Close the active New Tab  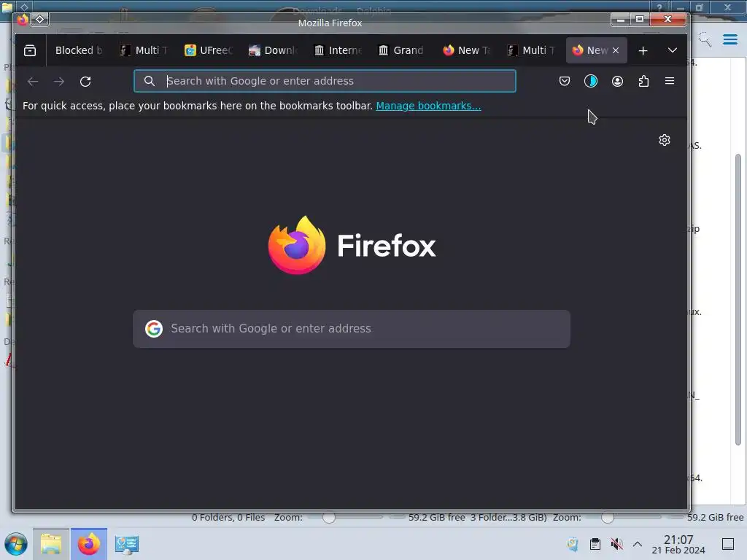click(616, 50)
